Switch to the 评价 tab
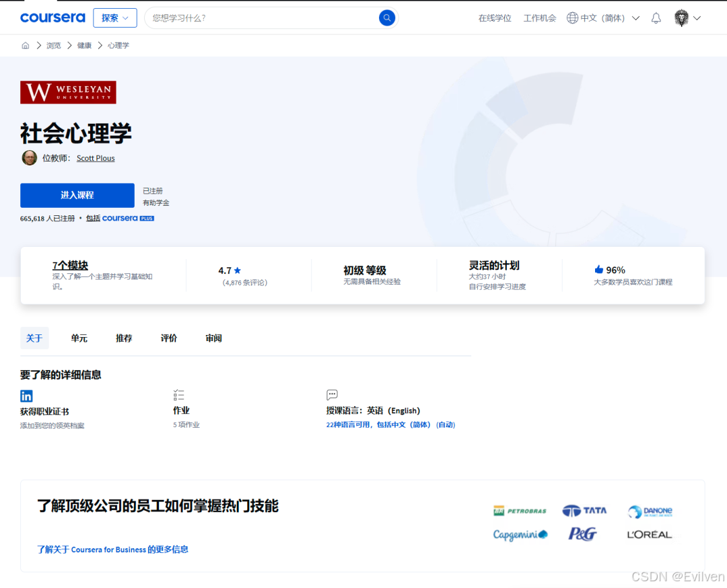Image resolution: width=727 pixels, height=588 pixels. (169, 338)
